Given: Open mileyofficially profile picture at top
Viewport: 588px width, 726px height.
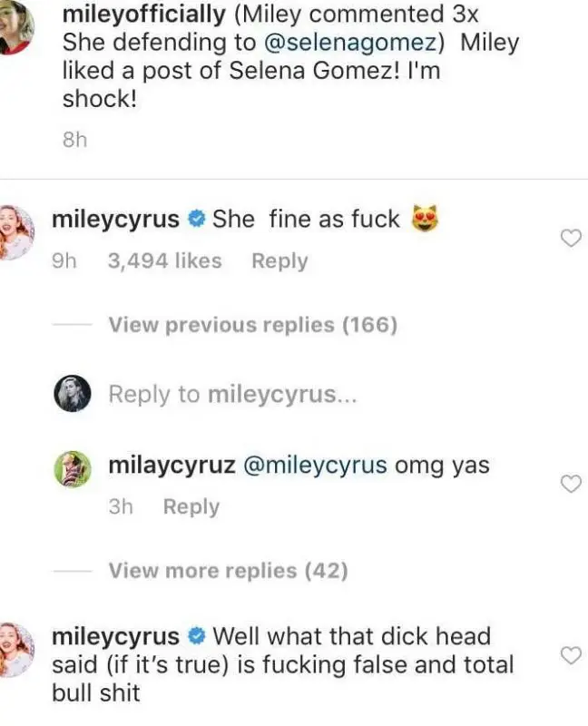Looking at the screenshot, I should (x=15, y=25).
